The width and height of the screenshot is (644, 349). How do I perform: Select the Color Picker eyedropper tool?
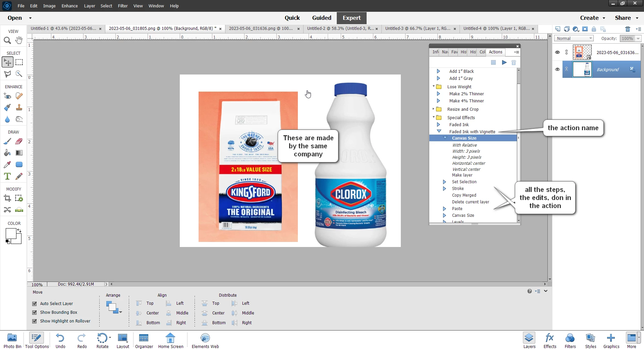click(x=7, y=164)
